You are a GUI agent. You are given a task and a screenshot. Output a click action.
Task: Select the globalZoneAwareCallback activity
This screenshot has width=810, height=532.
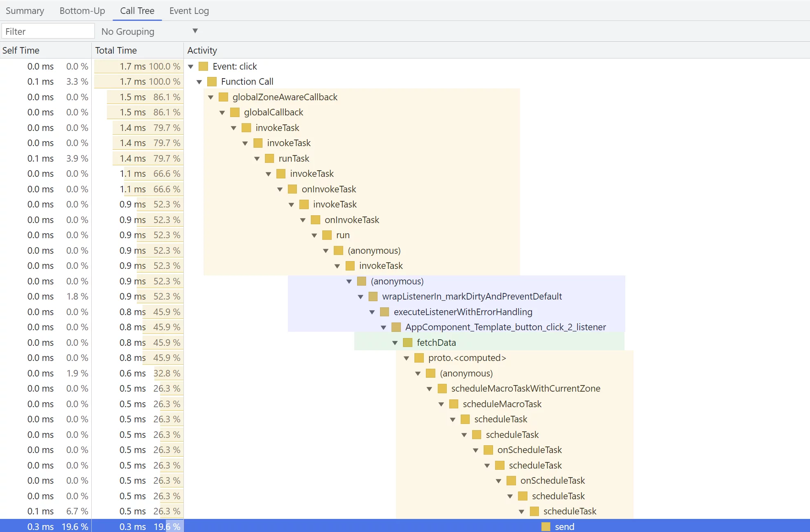[285, 97]
